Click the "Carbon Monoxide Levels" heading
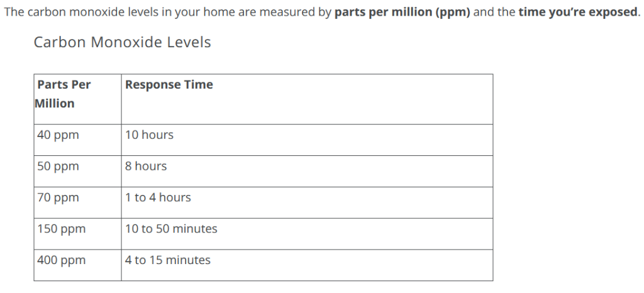The image size is (644, 293). click(x=122, y=42)
